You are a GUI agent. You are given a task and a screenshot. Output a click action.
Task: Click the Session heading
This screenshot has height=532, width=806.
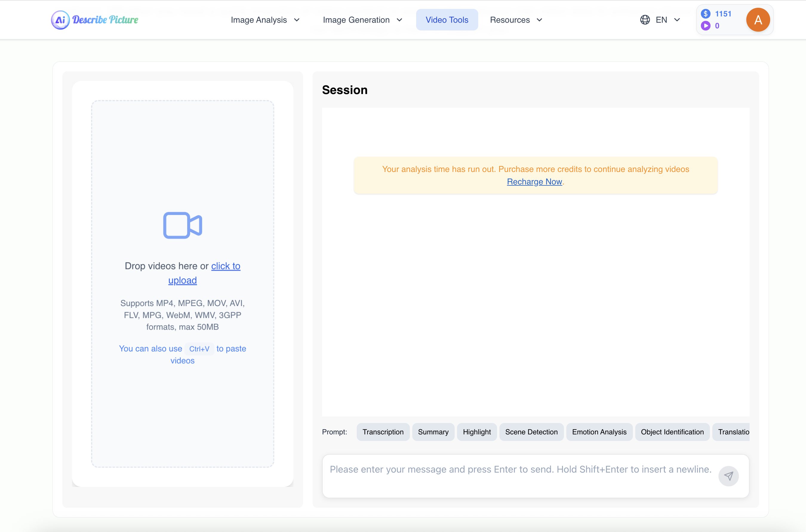coord(345,90)
